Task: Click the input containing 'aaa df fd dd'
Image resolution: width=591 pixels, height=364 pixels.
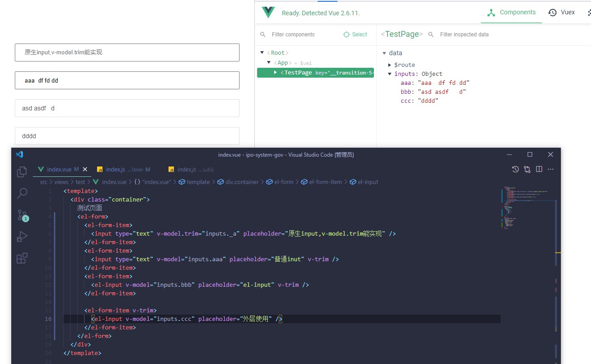Action: tap(127, 80)
